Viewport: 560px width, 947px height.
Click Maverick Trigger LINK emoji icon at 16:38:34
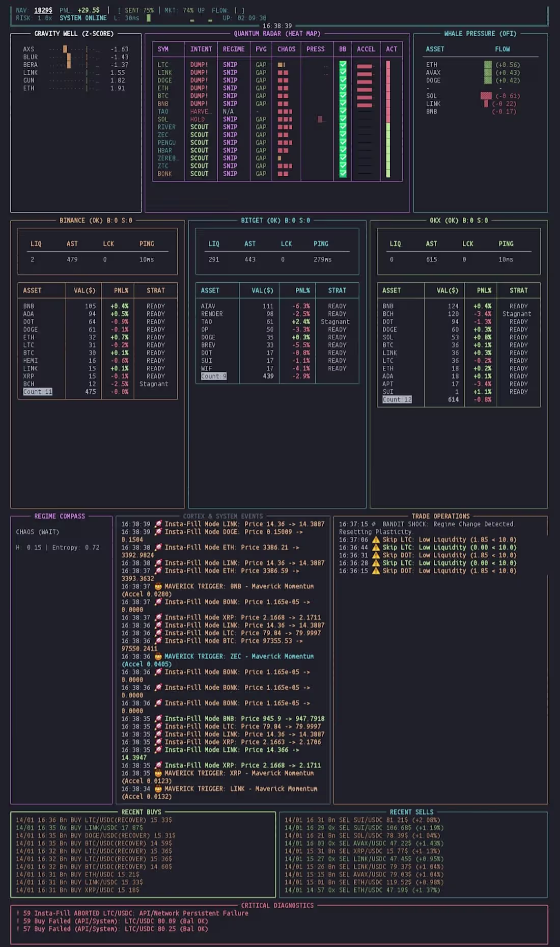[x=158, y=789]
